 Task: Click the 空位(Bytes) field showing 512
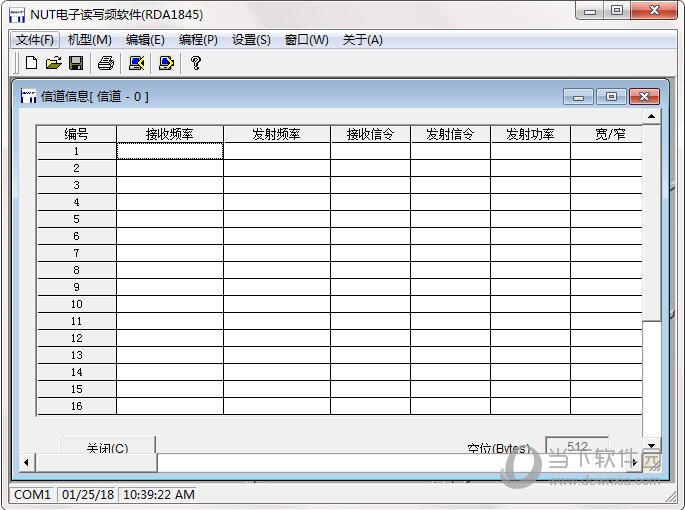pyautogui.click(x=577, y=445)
